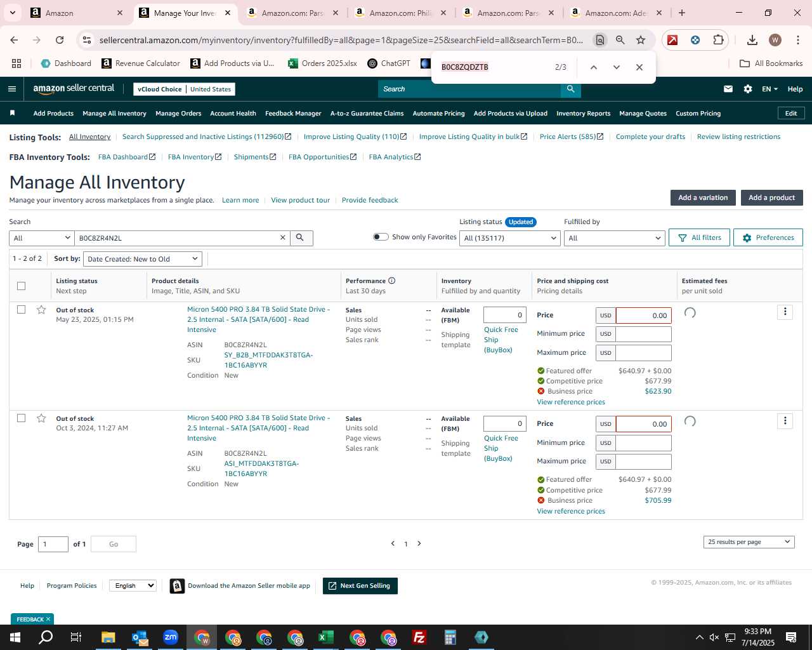Select the ASI_MTFDDAK listing row checkbox
Image resolution: width=812 pixels, height=650 pixels.
[21, 418]
